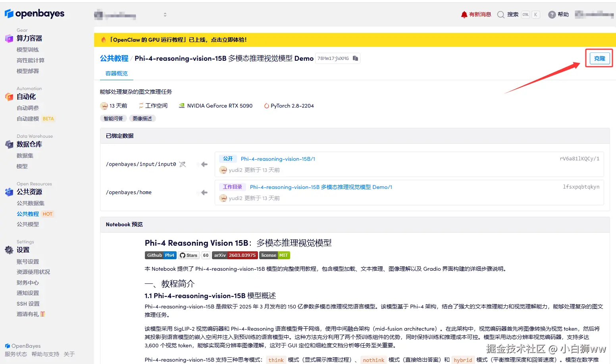Click the 数据仓库 section icon
The image size is (616, 364).
9,144
